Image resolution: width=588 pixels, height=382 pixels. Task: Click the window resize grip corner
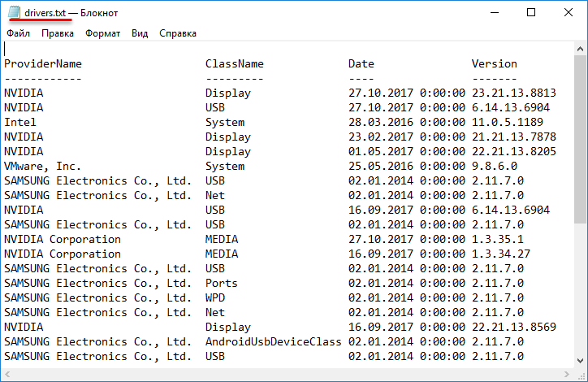tap(581, 375)
